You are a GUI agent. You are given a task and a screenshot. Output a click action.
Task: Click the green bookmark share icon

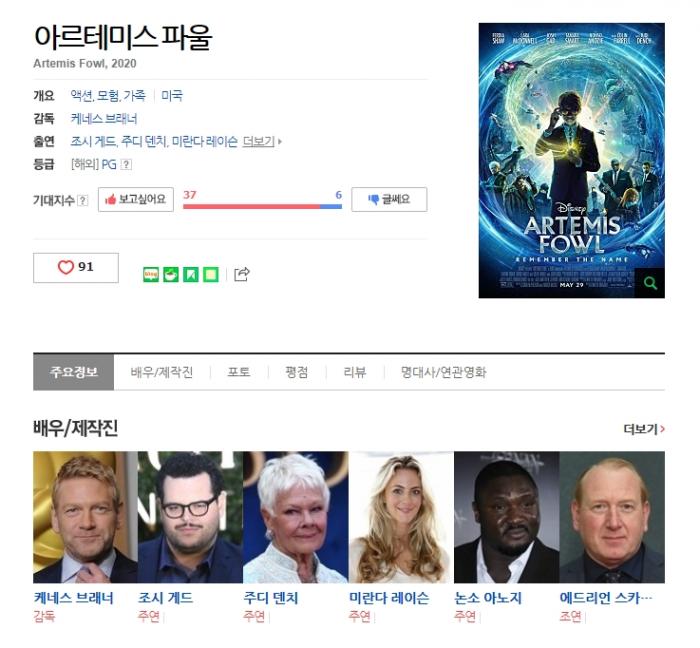click(191, 274)
